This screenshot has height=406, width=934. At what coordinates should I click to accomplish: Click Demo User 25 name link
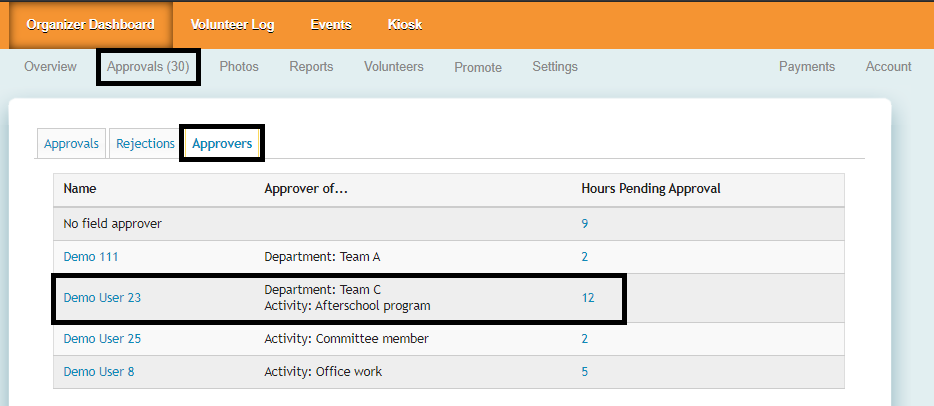[x=102, y=339]
